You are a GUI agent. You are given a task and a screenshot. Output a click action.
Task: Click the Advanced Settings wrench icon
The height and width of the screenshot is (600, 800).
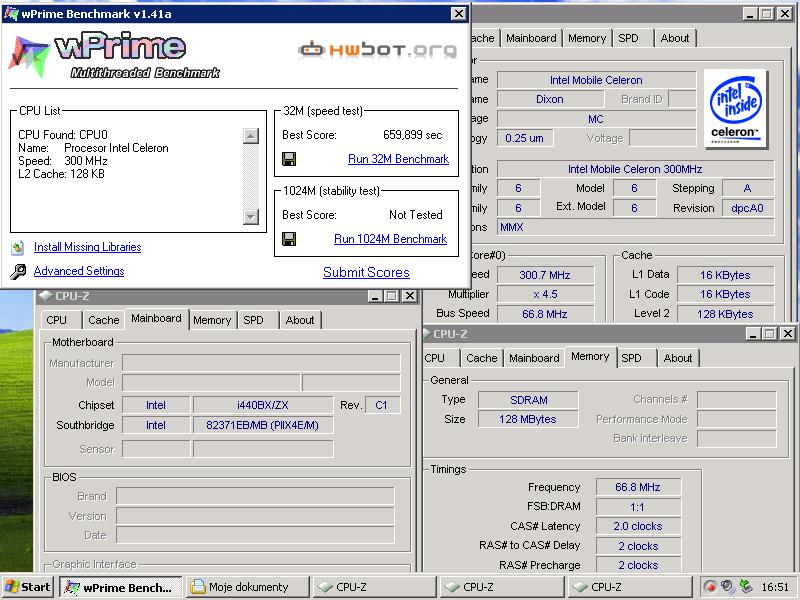point(18,271)
